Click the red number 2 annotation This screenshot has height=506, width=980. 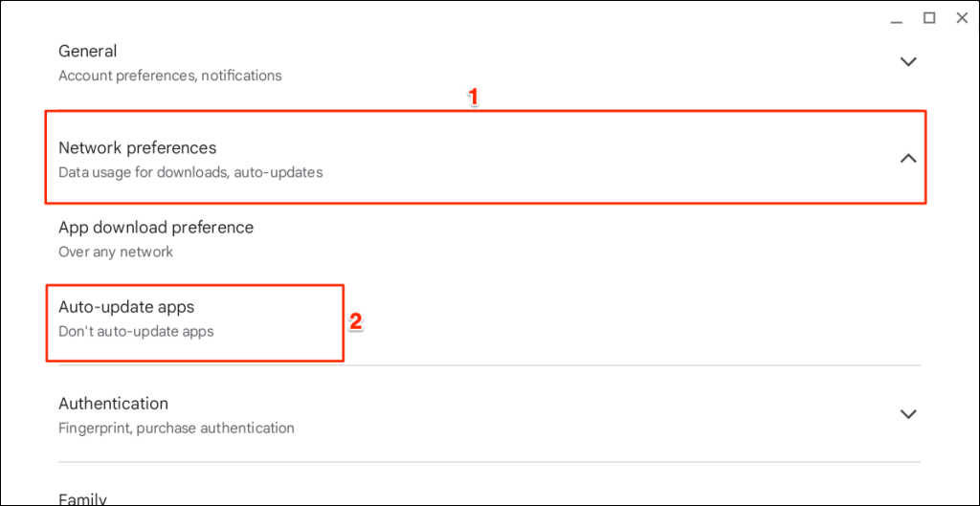(355, 321)
